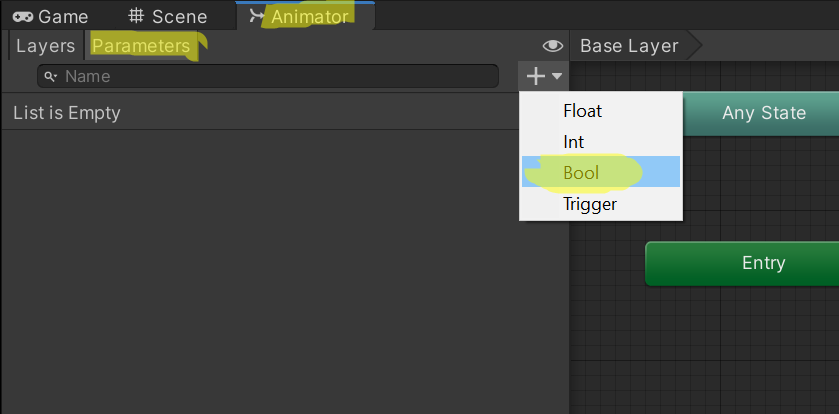
Task: Switch to the Layers tab
Action: [45, 46]
